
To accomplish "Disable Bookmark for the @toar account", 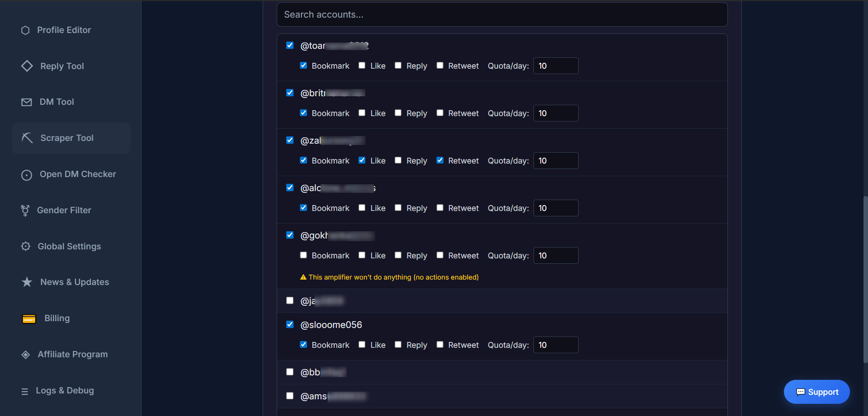I will [x=303, y=65].
